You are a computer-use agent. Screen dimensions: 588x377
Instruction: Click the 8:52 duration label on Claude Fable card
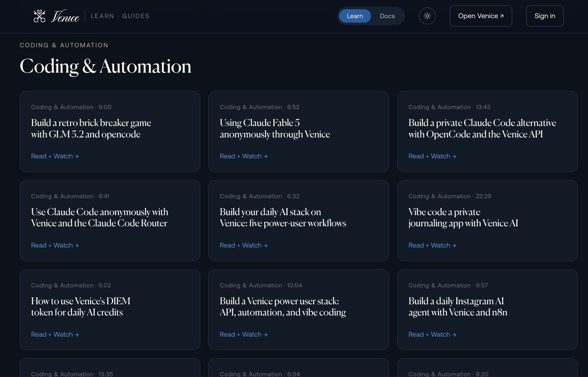tap(294, 107)
